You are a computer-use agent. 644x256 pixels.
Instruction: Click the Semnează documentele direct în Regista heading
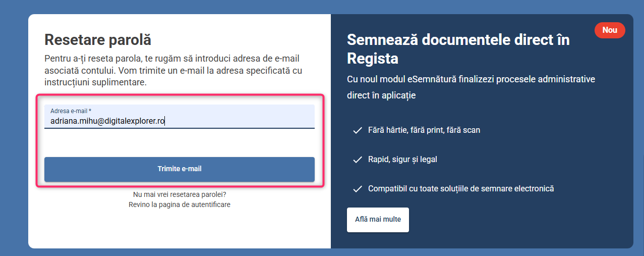[458, 48]
